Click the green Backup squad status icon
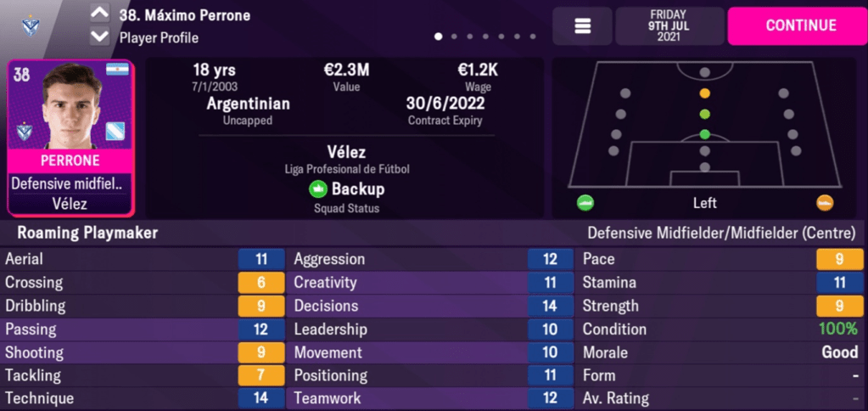 coord(317,189)
